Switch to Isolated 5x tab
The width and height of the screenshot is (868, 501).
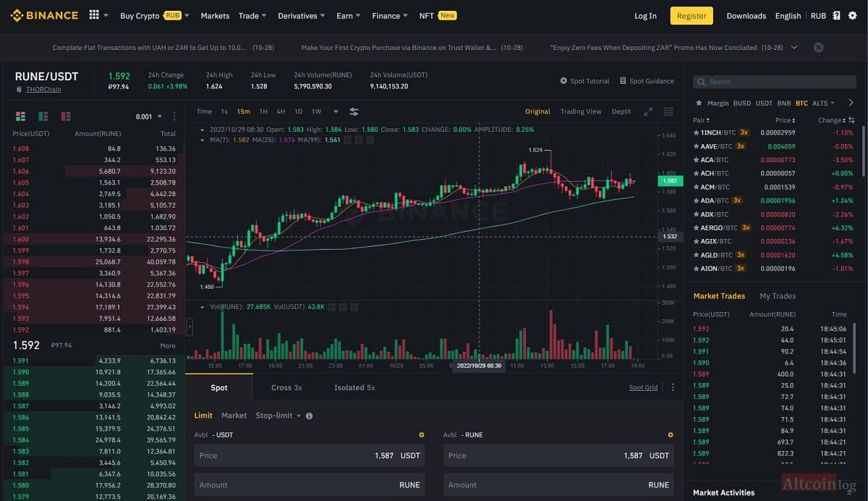[354, 387]
